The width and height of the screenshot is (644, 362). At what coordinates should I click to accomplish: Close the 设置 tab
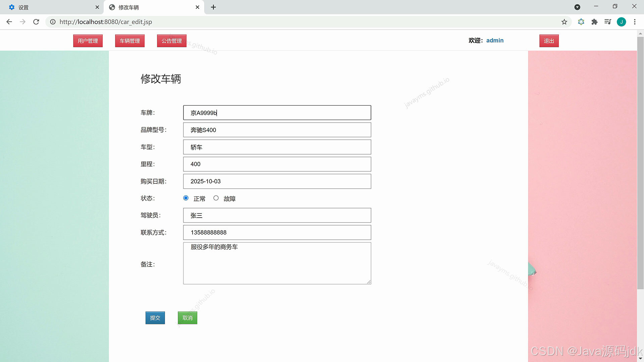click(x=97, y=7)
